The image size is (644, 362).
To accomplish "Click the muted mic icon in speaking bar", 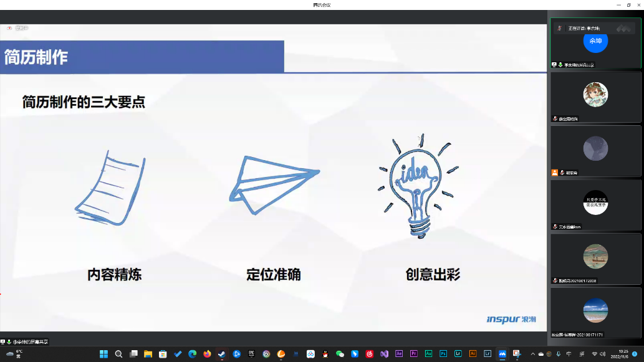I will (559, 29).
